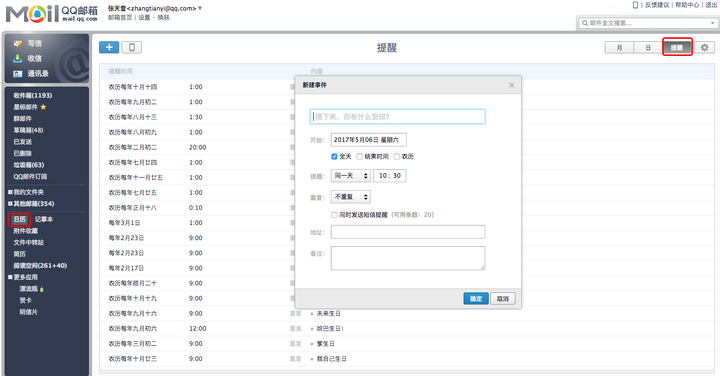Open calendar settings gear icon
Viewport: 720px width, 376px height.
click(704, 47)
